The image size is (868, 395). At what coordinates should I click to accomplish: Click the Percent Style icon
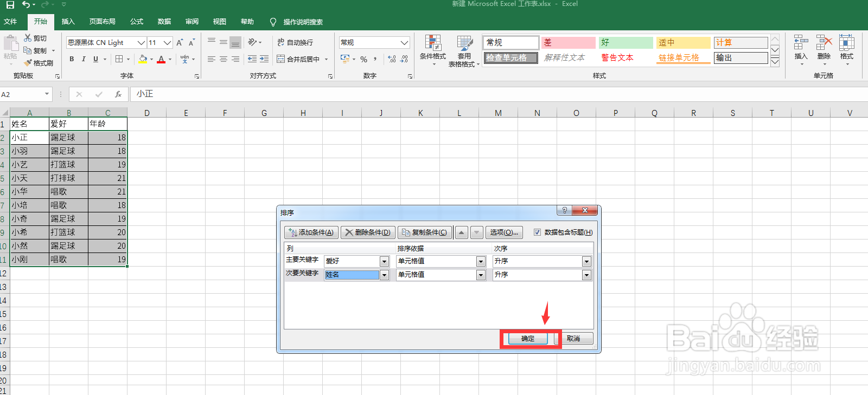[x=363, y=59]
